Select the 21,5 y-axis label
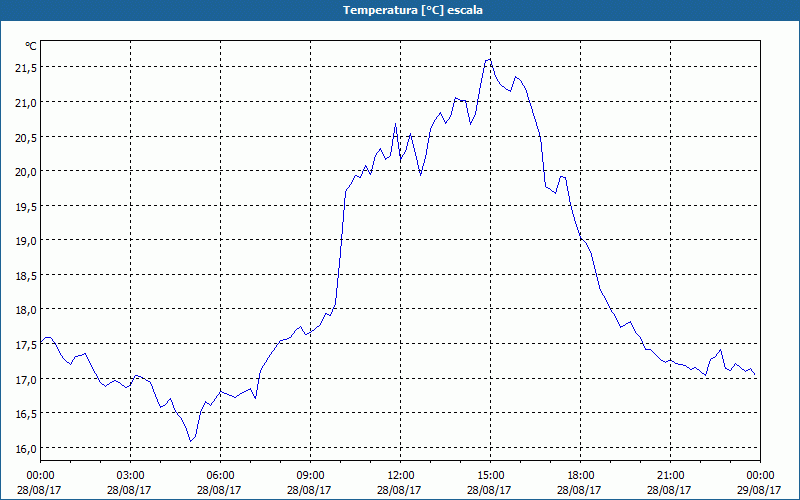Screen dimensions: 800x500 26,68
